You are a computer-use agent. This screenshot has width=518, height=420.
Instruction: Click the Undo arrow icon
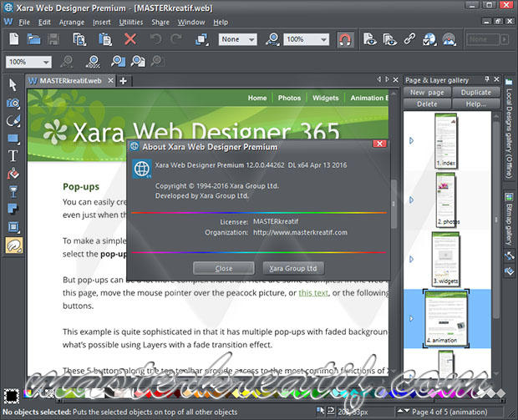[155, 39]
